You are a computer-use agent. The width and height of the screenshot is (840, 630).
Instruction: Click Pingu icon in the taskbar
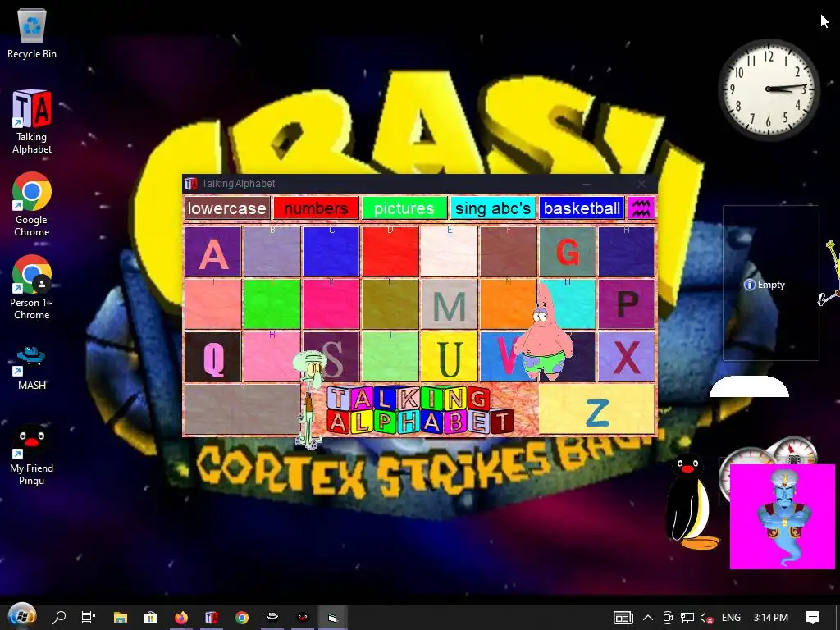(x=302, y=618)
